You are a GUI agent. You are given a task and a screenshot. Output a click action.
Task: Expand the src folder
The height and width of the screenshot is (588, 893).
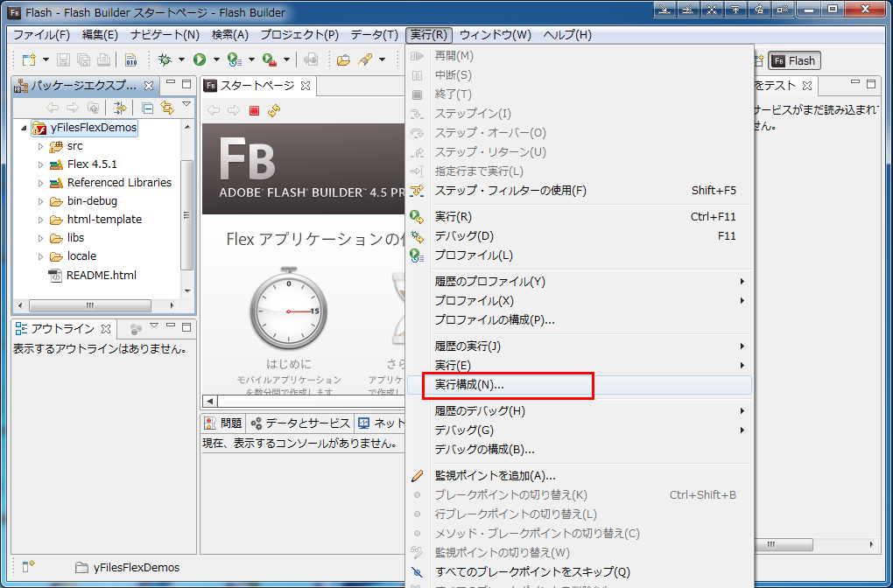click(40, 146)
